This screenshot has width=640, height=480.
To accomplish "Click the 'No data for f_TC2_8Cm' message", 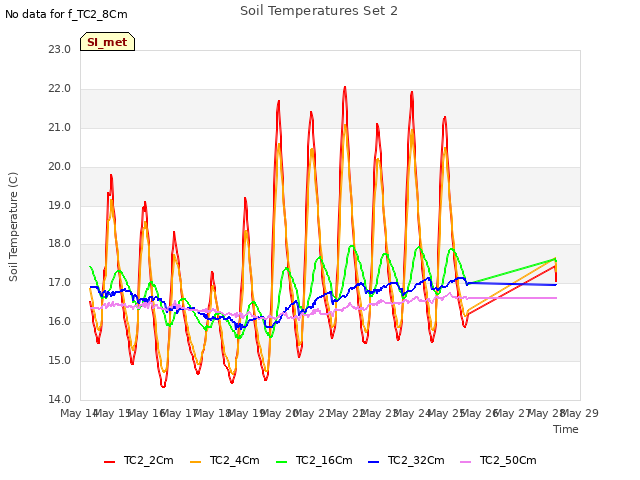I will pos(66,14).
